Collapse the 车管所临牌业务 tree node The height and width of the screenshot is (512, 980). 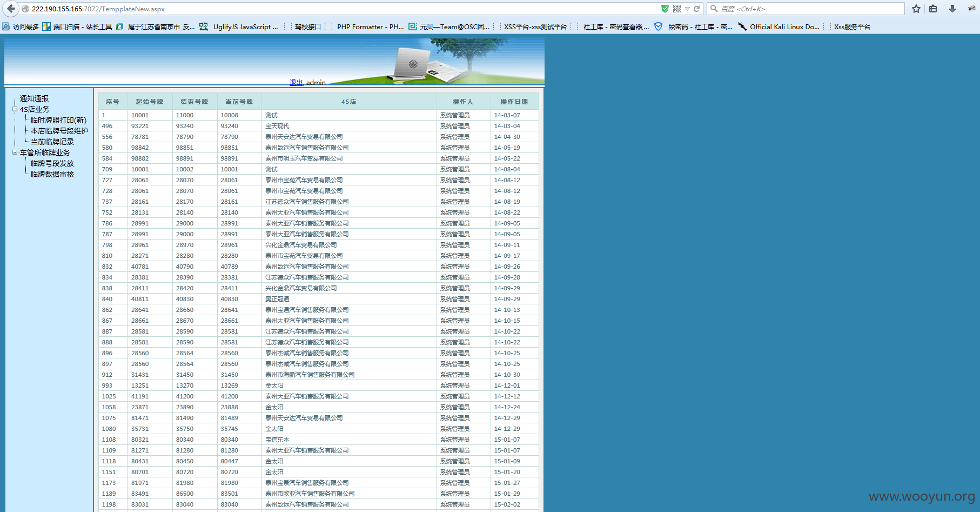(x=15, y=152)
